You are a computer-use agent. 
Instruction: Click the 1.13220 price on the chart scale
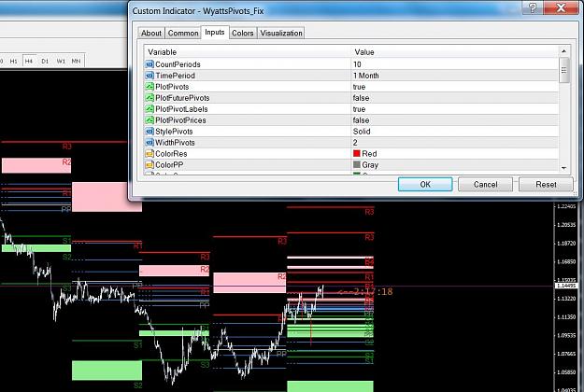(x=566, y=299)
